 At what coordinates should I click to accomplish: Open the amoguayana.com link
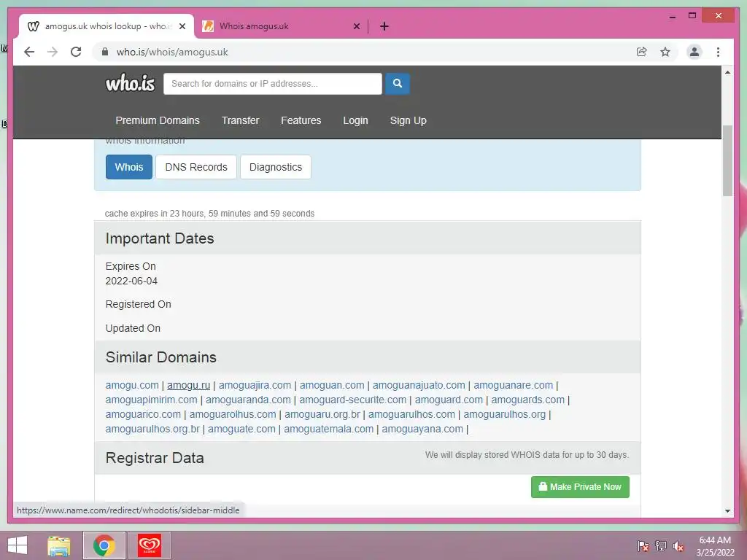pyautogui.click(x=422, y=429)
